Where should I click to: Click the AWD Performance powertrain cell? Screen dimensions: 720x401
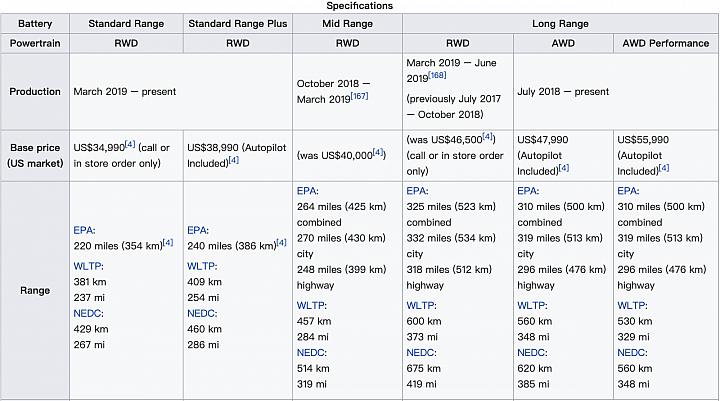(666, 43)
